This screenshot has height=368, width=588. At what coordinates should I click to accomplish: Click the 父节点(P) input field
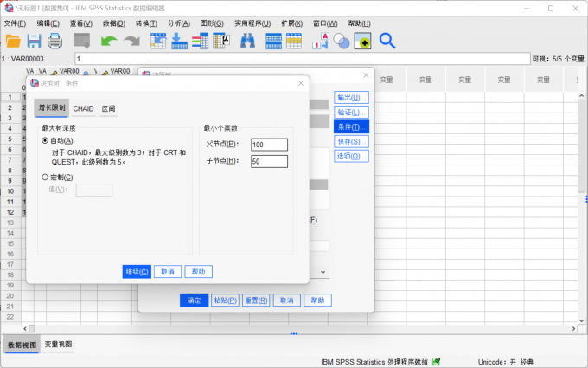click(269, 145)
